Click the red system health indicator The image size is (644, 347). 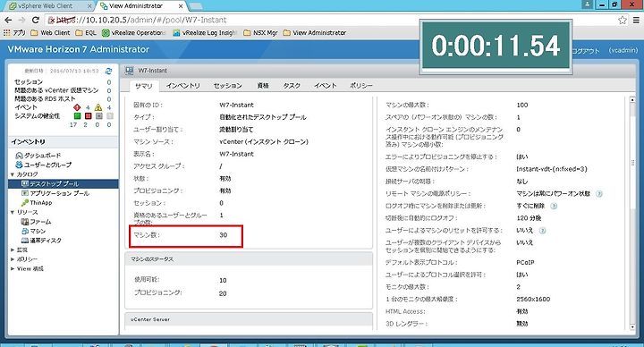click(x=88, y=115)
